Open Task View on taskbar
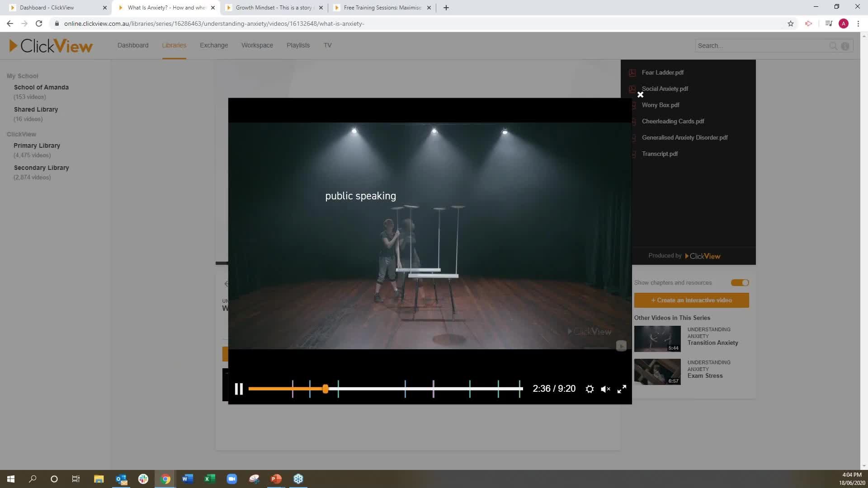 coord(76,479)
